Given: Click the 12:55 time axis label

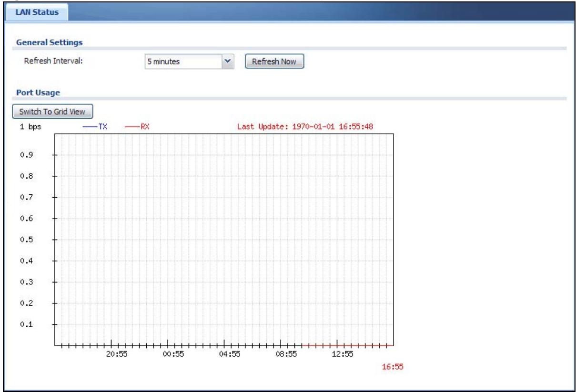Looking at the screenshot, I should pos(342,354).
